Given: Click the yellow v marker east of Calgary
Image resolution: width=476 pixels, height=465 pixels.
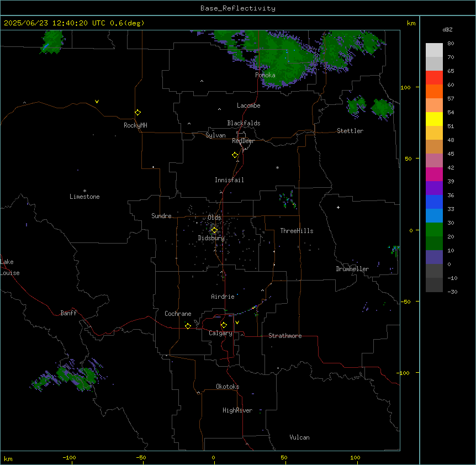Looking at the screenshot, I should [x=237, y=323].
